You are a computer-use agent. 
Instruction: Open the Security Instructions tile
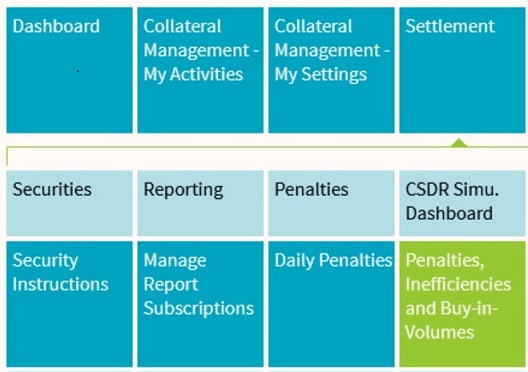click(x=69, y=304)
